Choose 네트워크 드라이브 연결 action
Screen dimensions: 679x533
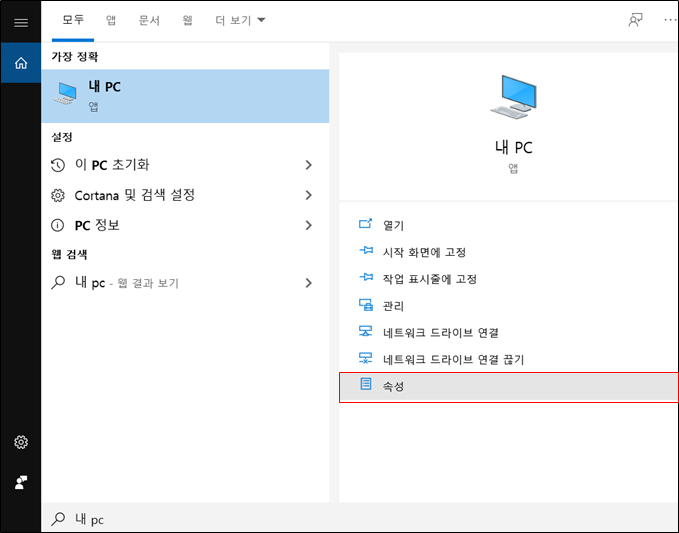(x=508, y=333)
